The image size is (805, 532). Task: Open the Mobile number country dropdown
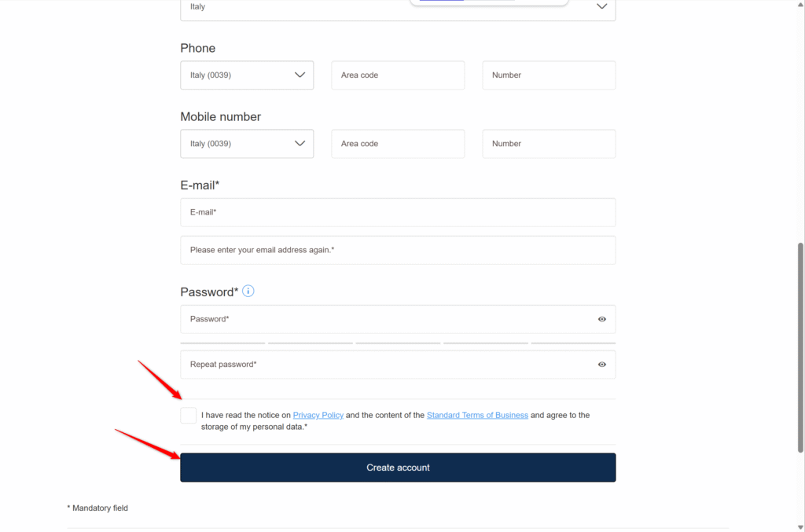click(x=247, y=144)
